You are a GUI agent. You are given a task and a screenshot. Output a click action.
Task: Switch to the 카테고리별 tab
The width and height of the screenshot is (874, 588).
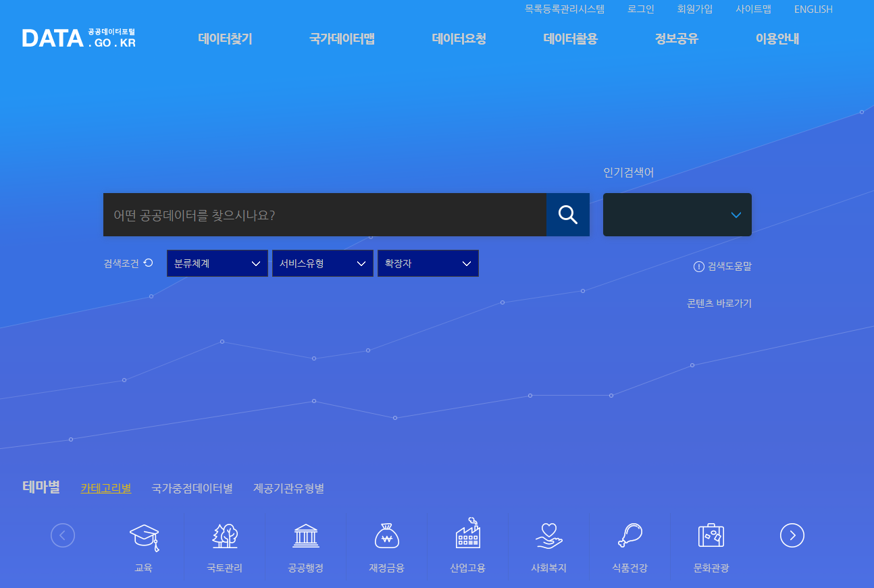(x=106, y=488)
